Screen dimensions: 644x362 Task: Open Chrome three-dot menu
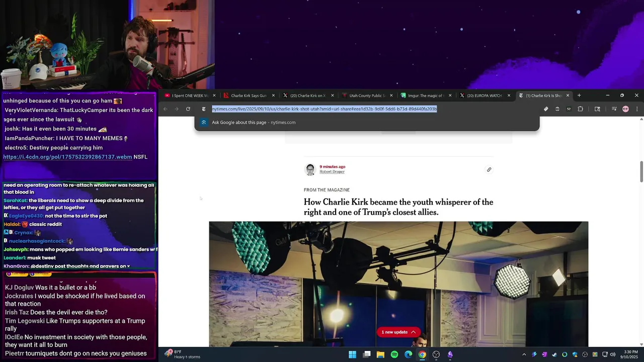pos(637,109)
